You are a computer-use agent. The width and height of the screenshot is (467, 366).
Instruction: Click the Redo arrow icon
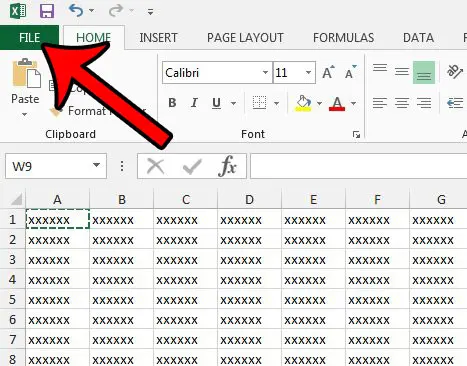[x=116, y=11]
